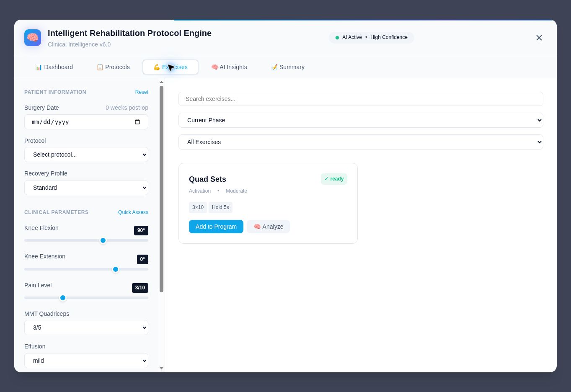This screenshot has width=571, height=392.
Task: Select the Exercises tab
Action: pyautogui.click(x=171, y=67)
